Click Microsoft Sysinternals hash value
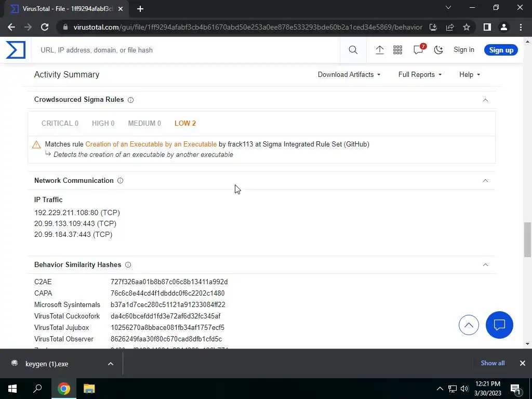 click(x=168, y=304)
